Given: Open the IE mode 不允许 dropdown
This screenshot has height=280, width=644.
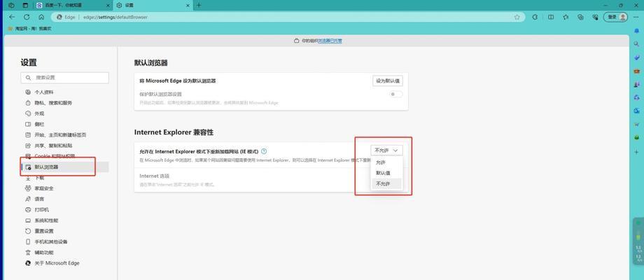Looking at the screenshot, I should coord(386,150).
